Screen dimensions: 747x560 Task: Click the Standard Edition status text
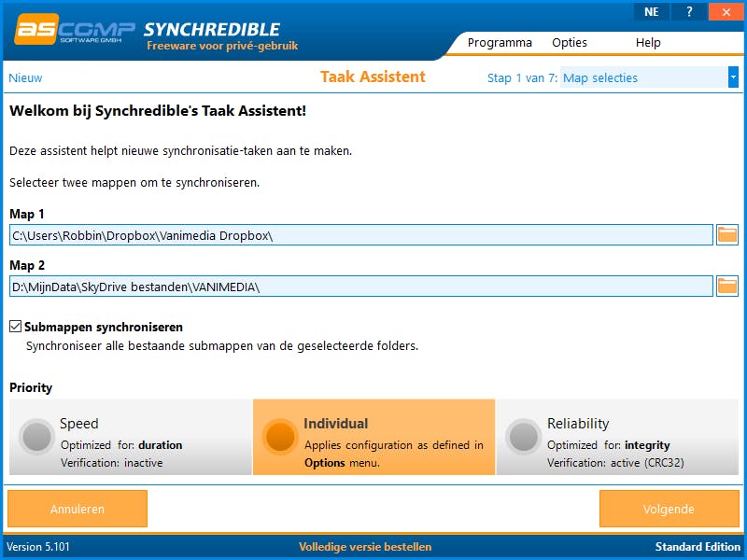pos(698,547)
